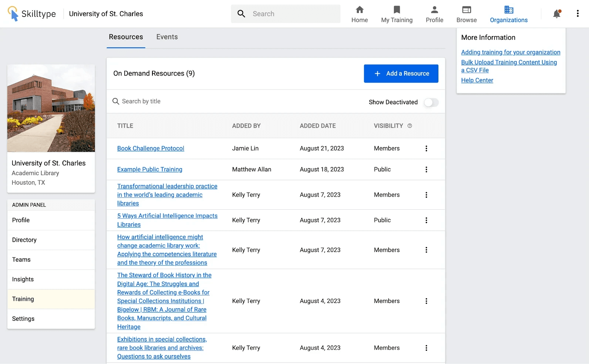The height and width of the screenshot is (364, 589).
Task: Select Insights in the admin panel
Action: (51, 279)
